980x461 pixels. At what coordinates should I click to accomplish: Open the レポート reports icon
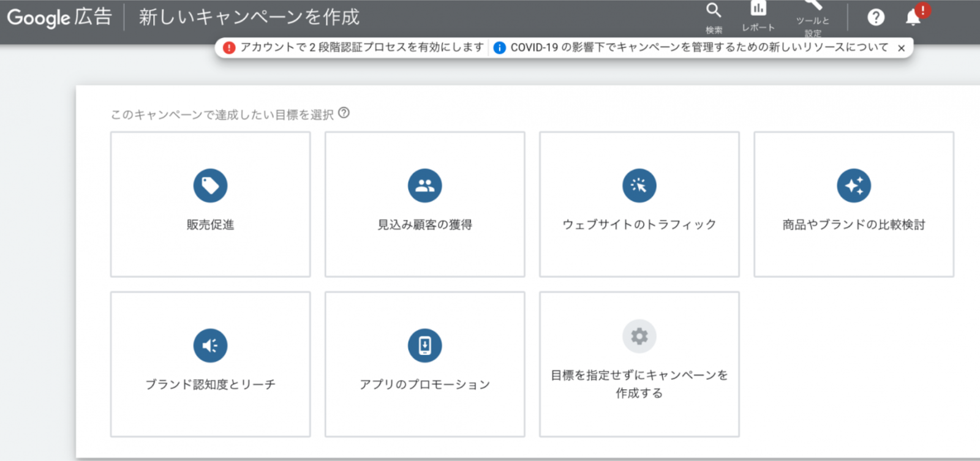pos(758,8)
